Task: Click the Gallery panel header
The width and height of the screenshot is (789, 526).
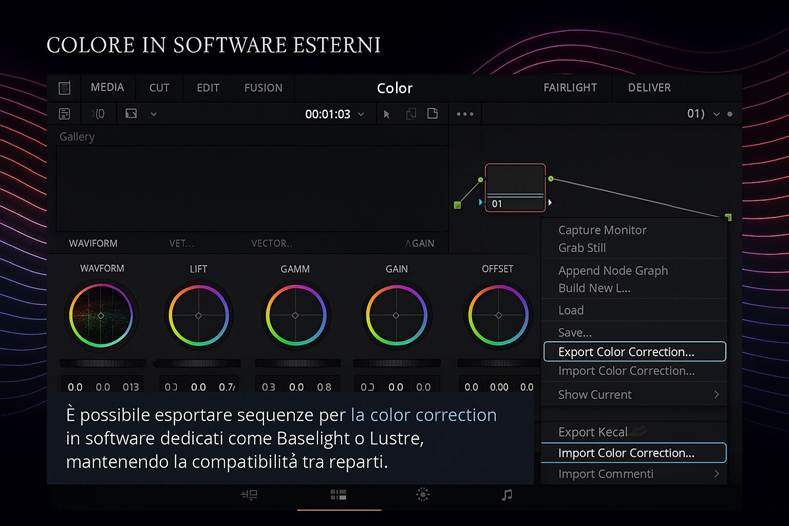Action: pos(77,136)
